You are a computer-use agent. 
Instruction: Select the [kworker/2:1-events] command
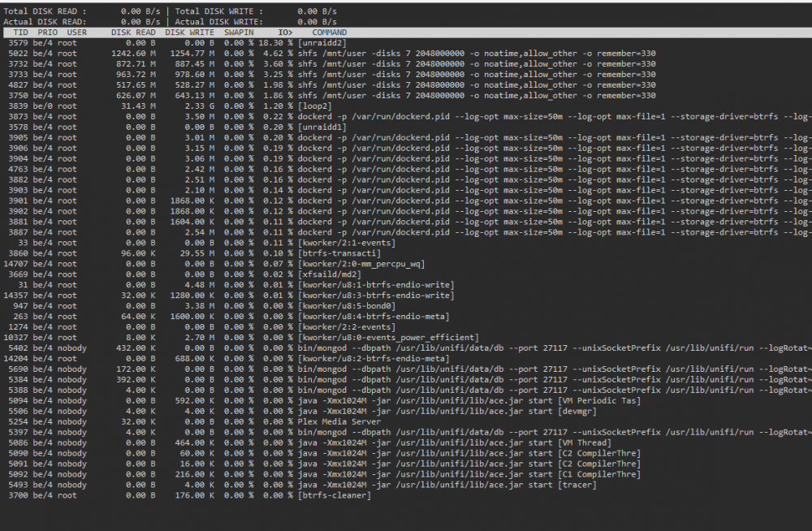pos(347,243)
